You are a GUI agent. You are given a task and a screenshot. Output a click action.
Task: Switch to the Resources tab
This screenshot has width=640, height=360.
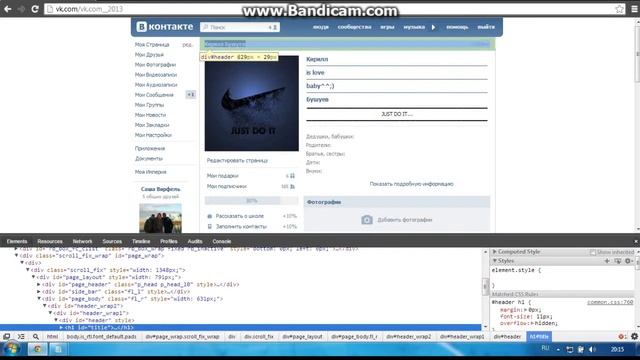[x=50, y=242]
